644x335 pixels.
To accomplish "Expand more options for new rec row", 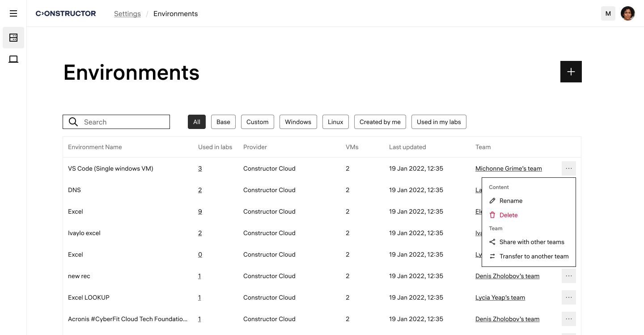I will pos(568,276).
